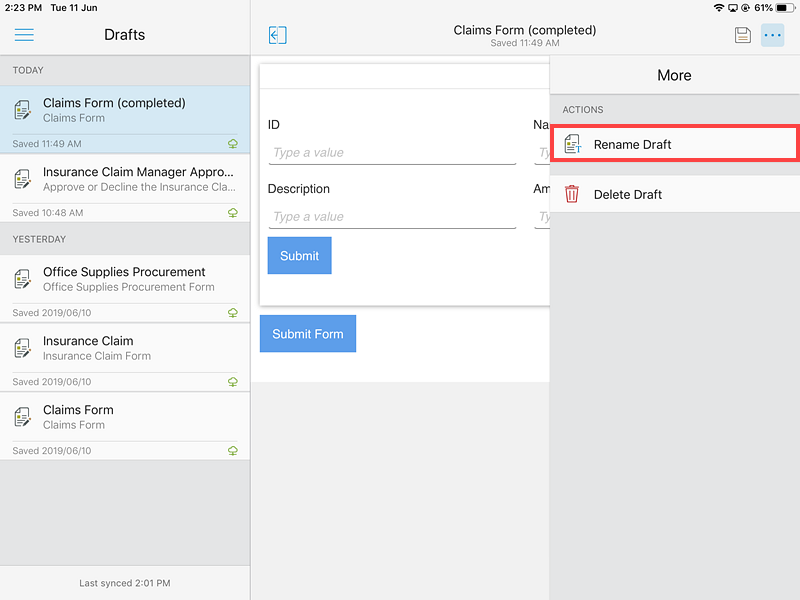Click cloud sync icon under Insurance Claim Form
Screen dimensions: 800x600
233,382
